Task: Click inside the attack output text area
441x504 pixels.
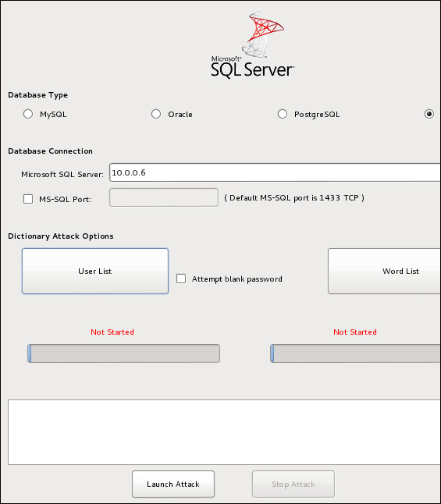Action: pos(224,432)
